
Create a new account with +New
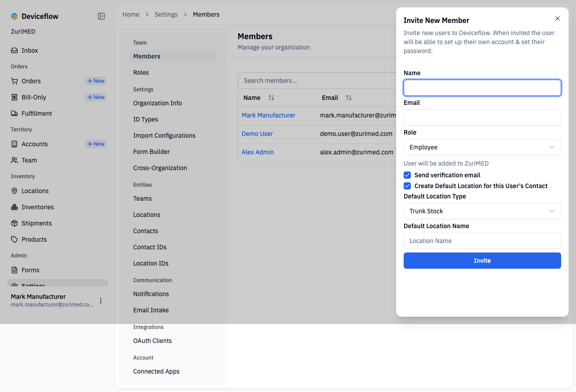point(95,144)
